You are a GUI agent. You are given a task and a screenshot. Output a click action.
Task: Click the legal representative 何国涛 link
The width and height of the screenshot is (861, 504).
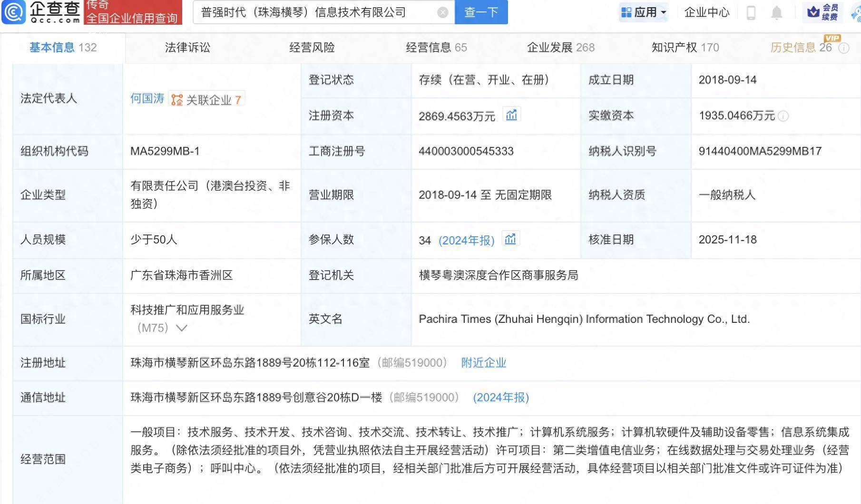coord(147,99)
